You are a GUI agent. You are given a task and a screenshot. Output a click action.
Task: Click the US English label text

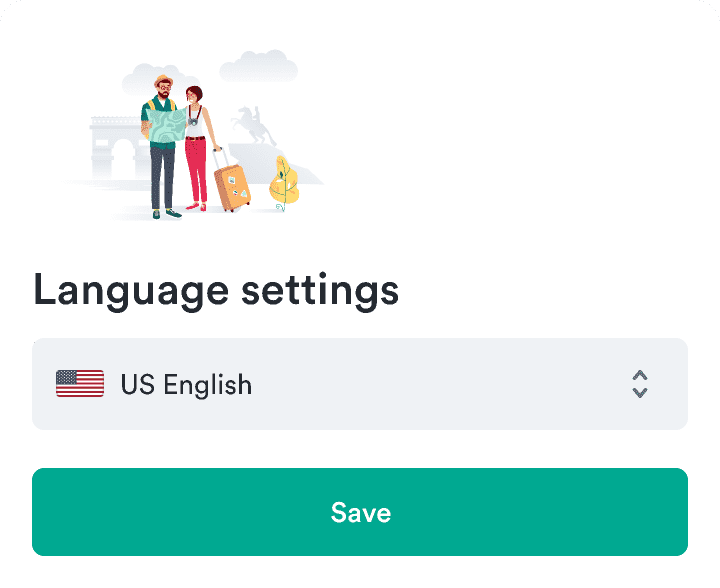click(x=186, y=384)
